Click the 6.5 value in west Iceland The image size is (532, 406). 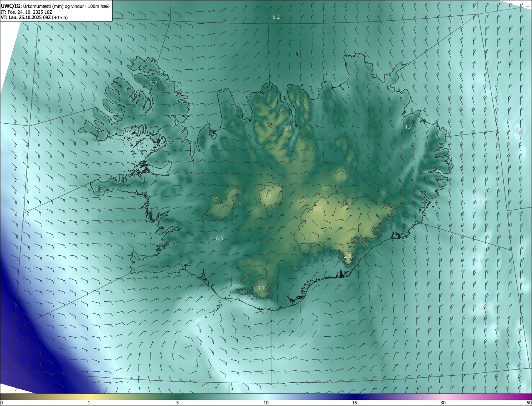tap(219, 238)
